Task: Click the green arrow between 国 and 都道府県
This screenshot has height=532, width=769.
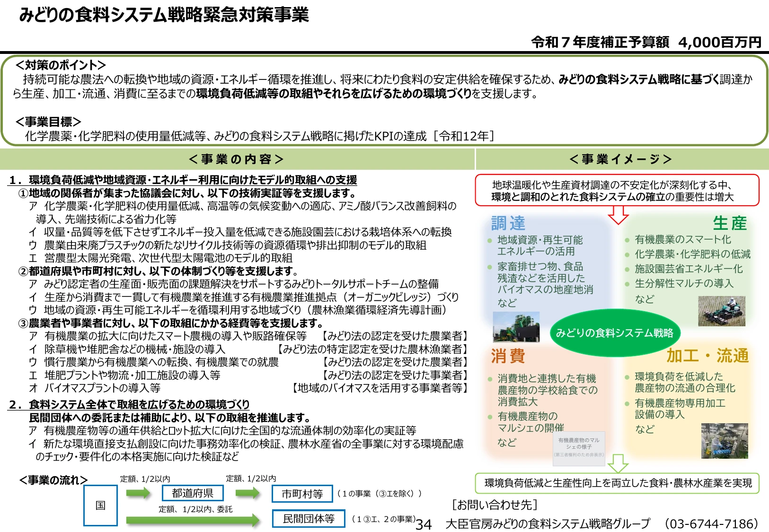Action: click(138, 493)
